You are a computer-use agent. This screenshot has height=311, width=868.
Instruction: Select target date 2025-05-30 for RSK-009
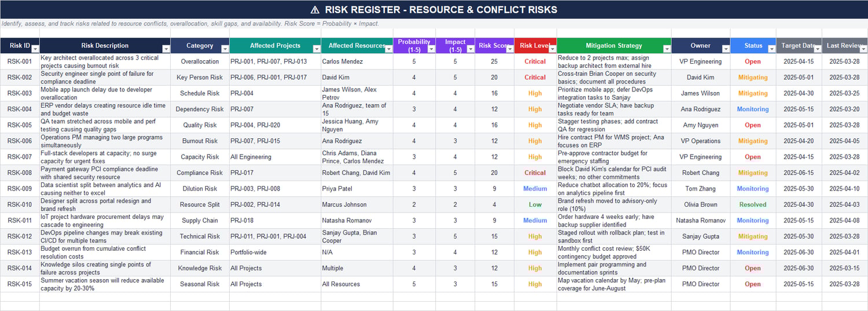coord(799,189)
